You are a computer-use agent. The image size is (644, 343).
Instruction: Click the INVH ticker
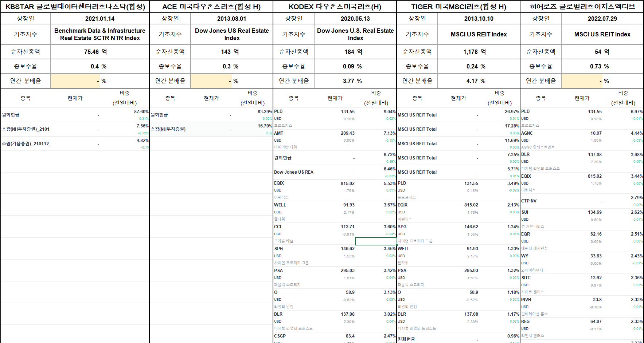pyautogui.click(x=526, y=300)
